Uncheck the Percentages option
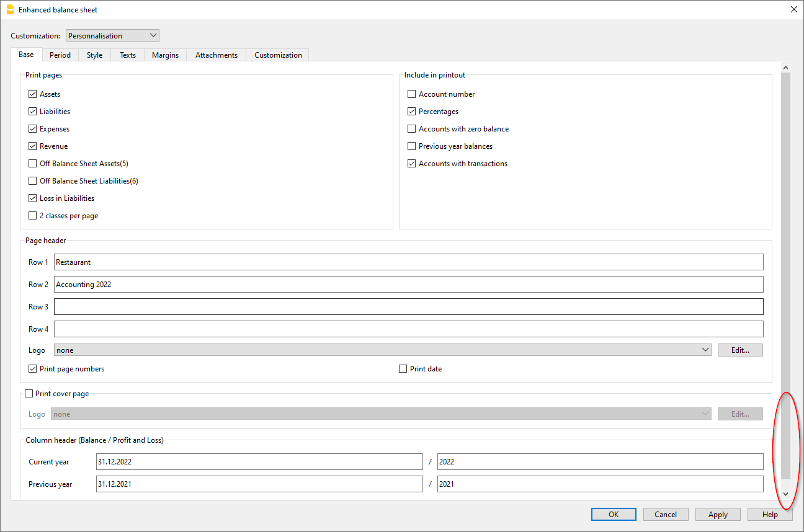Screen dimensions: 804x532 pos(411,111)
